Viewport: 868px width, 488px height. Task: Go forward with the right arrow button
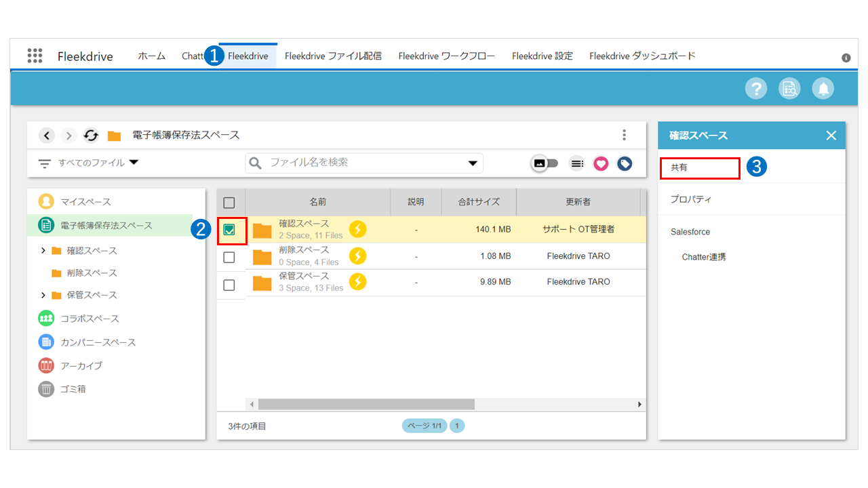coord(69,136)
